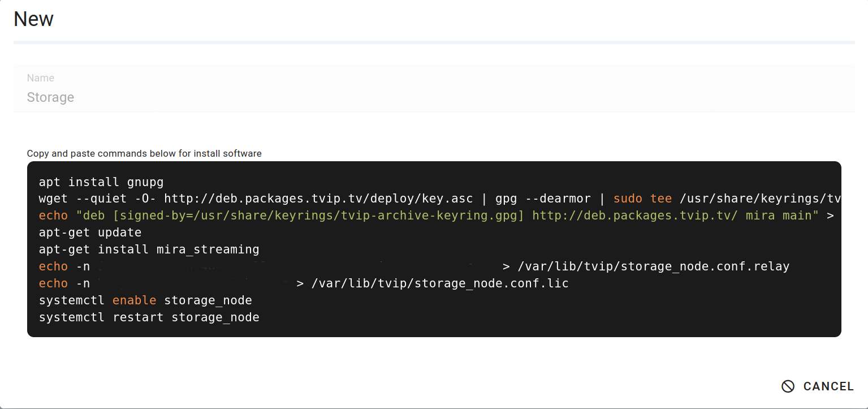Click the 'systemctl enable storage_node' line
The width and height of the screenshot is (868, 409).
(x=145, y=300)
